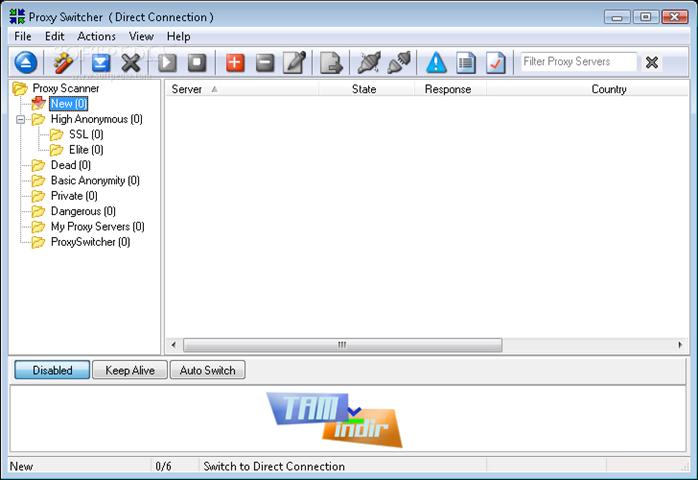Screen dimensions: 698x480
Task: Minimize the Proxy Switcher window
Action: pos(617,17)
